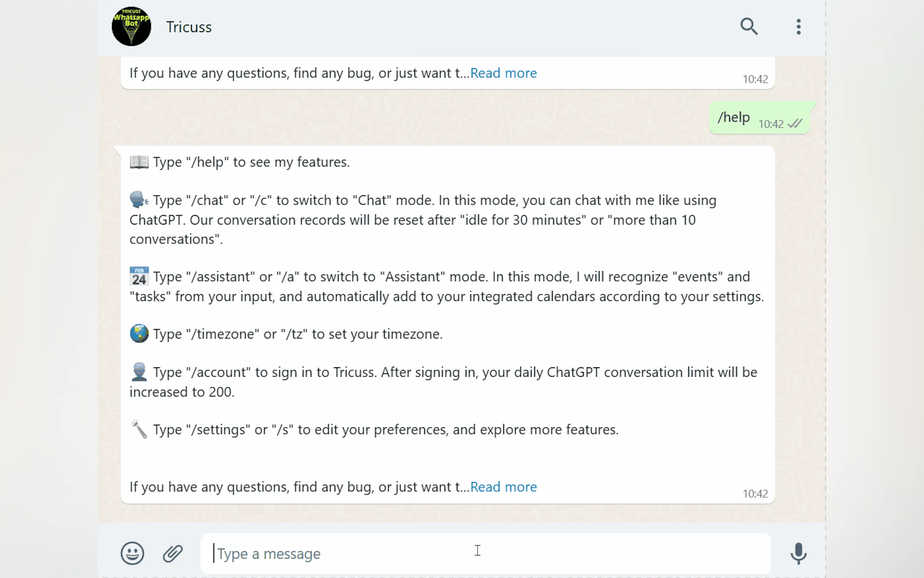
Task: Open the chat search magnifier icon
Action: coord(749,27)
